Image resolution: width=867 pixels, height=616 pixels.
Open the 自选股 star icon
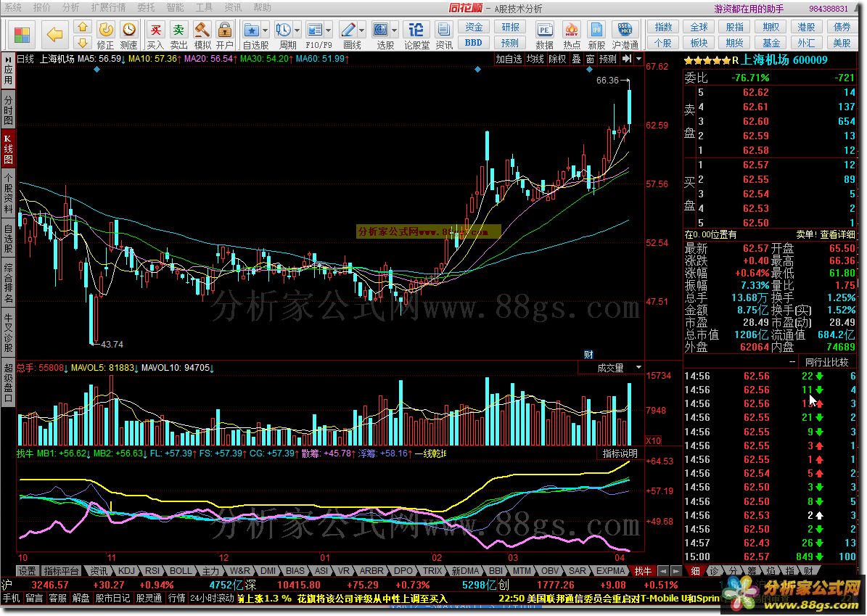[x=252, y=30]
